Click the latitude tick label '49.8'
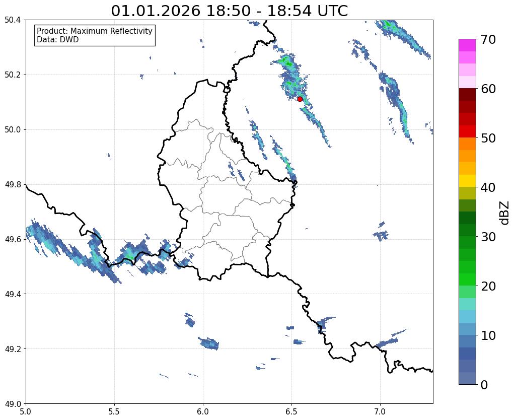The height and width of the screenshot is (420, 515). (x=13, y=185)
